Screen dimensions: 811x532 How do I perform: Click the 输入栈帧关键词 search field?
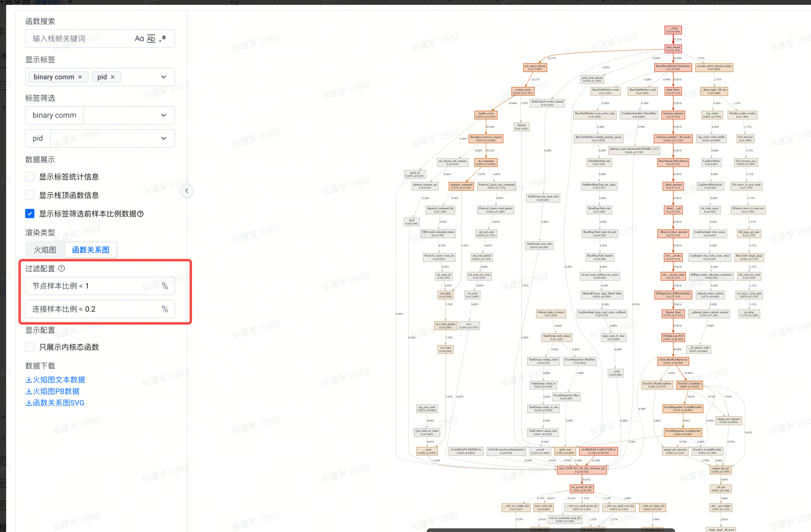click(79, 39)
